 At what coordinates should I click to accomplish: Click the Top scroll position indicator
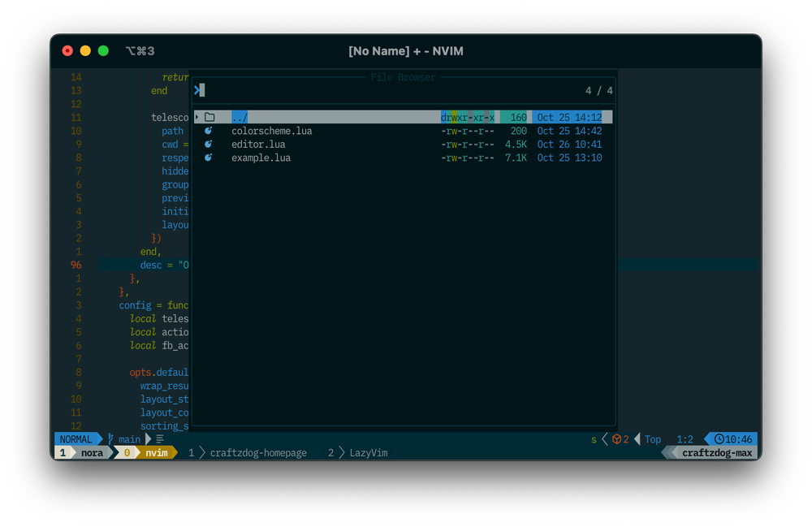click(653, 438)
